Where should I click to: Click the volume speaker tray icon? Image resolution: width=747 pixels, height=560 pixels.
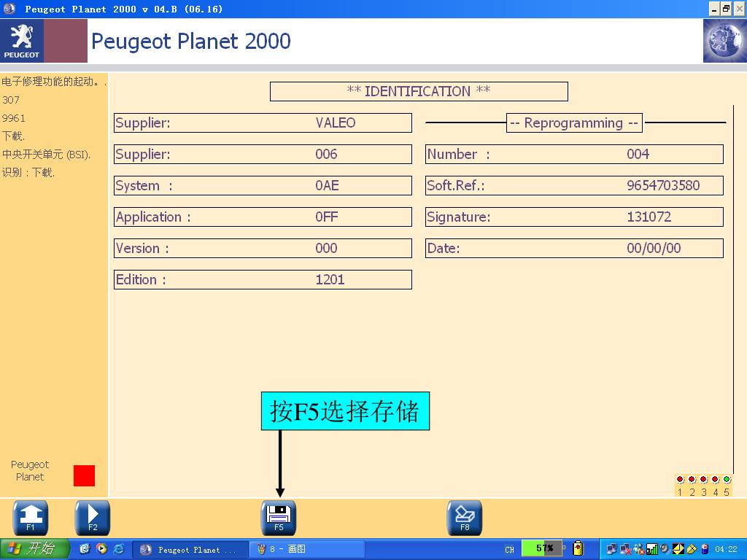point(665,549)
